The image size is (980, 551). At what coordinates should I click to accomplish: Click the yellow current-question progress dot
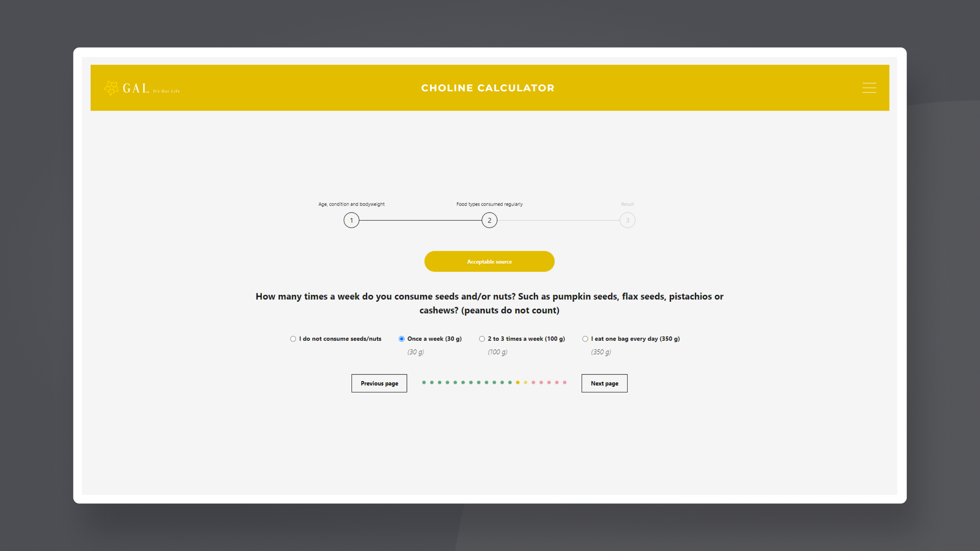tap(517, 383)
